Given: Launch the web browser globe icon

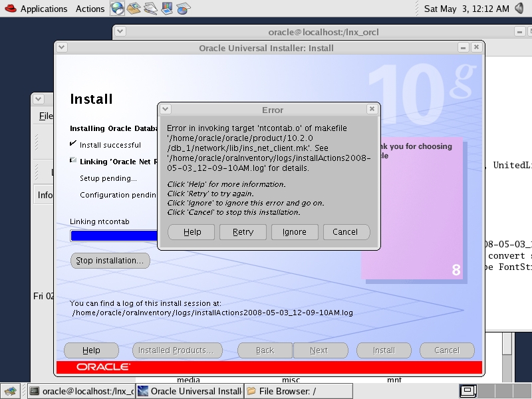Looking at the screenshot, I should (117, 9).
